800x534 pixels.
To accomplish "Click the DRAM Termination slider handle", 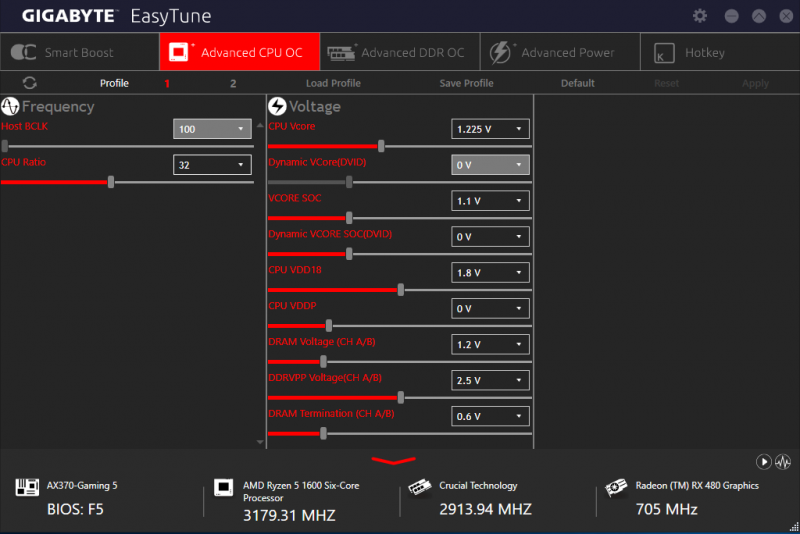I will 323,434.
